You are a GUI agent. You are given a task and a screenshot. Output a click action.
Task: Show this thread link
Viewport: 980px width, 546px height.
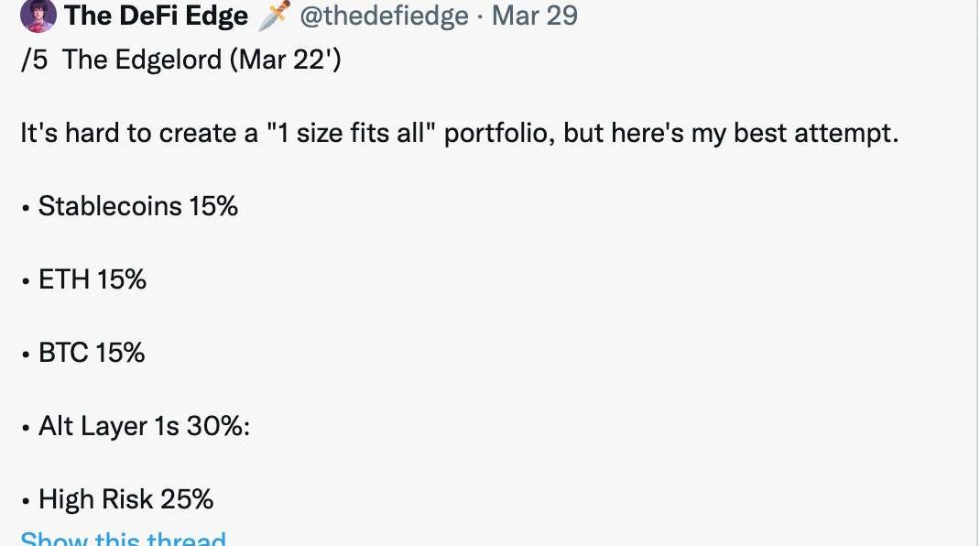click(123, 539)
